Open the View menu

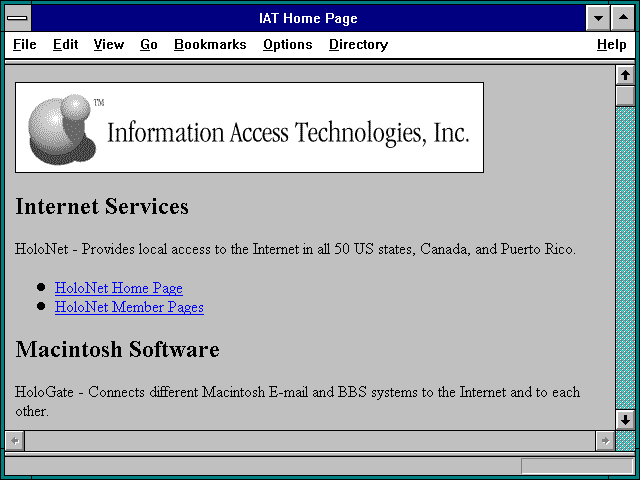(109, 44)
